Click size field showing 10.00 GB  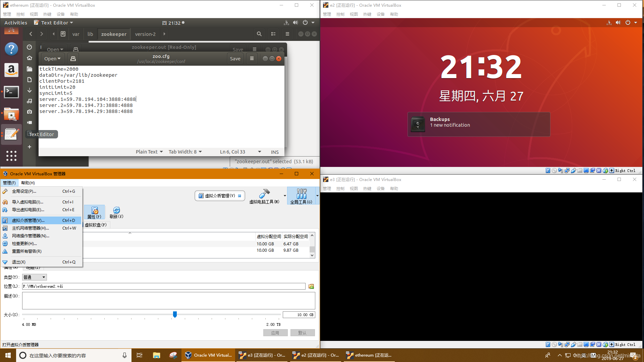[299, 315]
